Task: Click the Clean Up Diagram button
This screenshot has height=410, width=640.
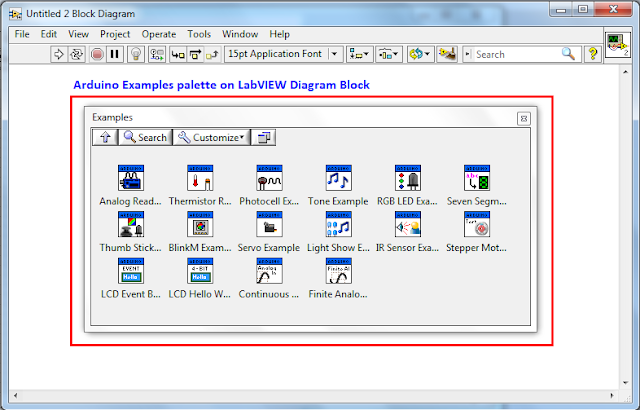Action: point(447,54)
